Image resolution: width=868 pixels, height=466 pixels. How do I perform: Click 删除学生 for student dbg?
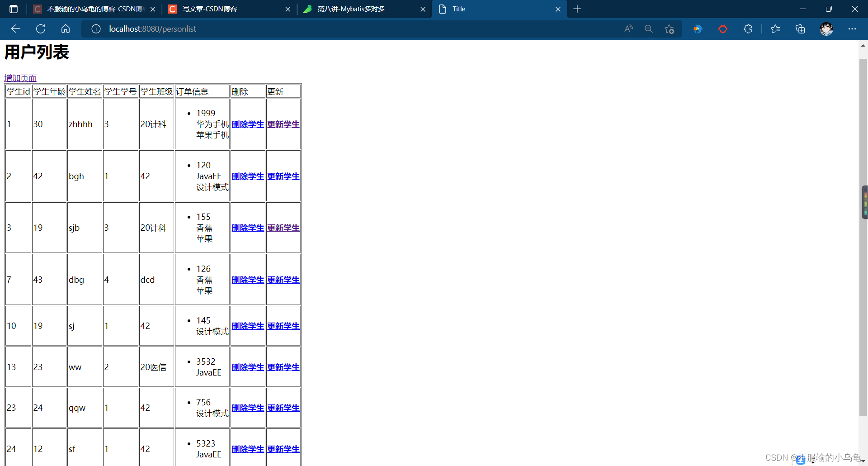click(248, 280)
